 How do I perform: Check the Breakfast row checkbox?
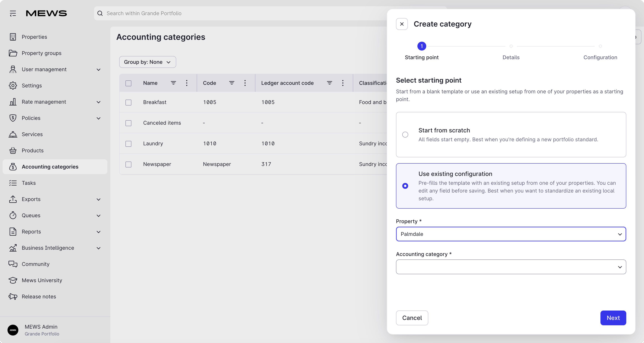click(128, 102)
